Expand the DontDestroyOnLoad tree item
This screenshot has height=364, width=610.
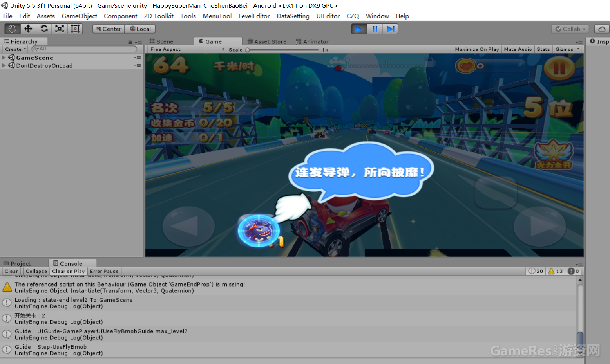click(x=4, y=65)
